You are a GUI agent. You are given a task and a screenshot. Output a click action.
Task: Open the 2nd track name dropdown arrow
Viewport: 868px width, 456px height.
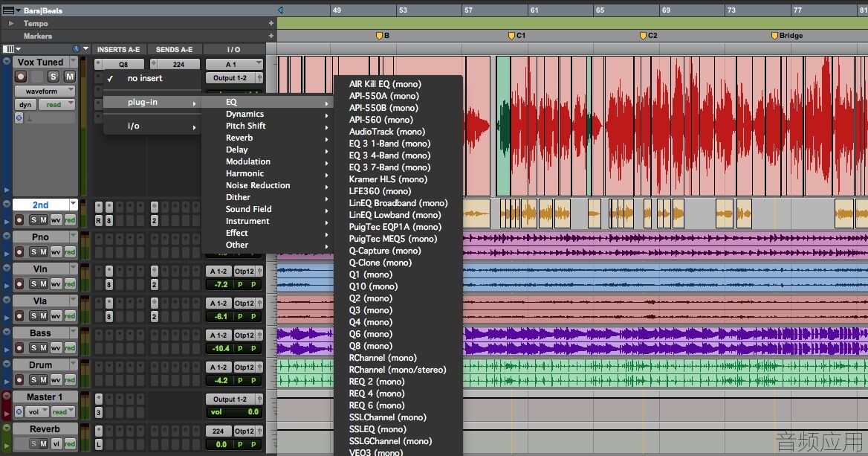[x=73, y=205]
